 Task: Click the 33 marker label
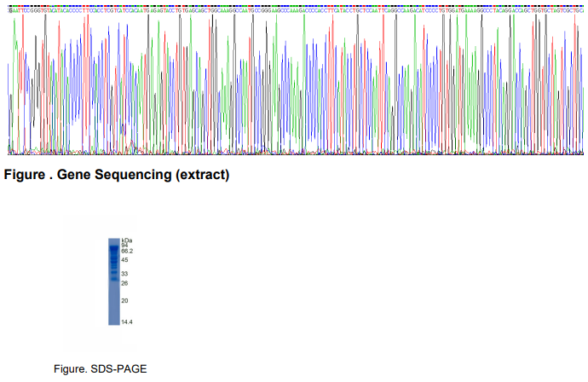124,274
